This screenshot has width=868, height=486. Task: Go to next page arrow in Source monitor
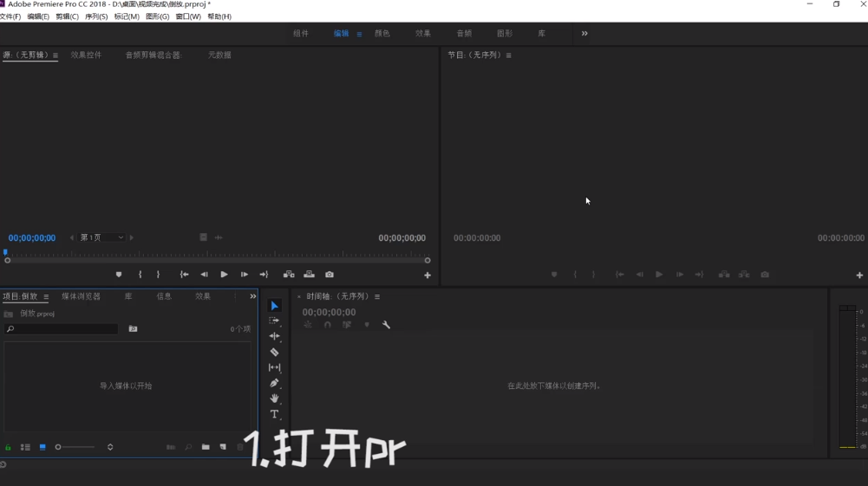click(x=131, y=237)
